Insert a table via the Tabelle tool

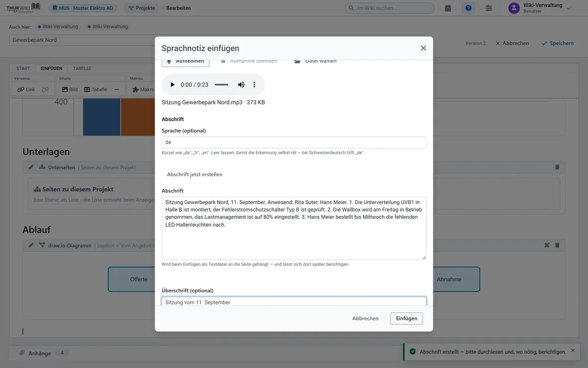pos(96,89)
